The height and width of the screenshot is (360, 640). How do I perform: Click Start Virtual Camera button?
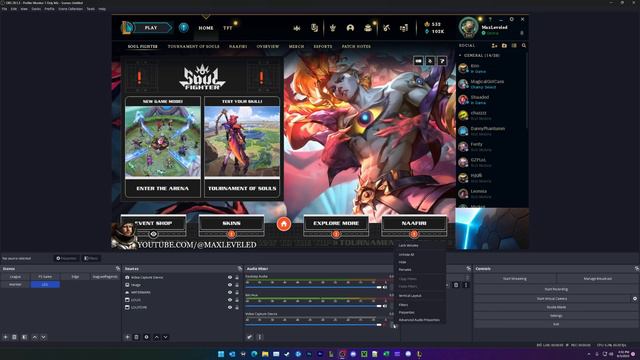[552, 298]
